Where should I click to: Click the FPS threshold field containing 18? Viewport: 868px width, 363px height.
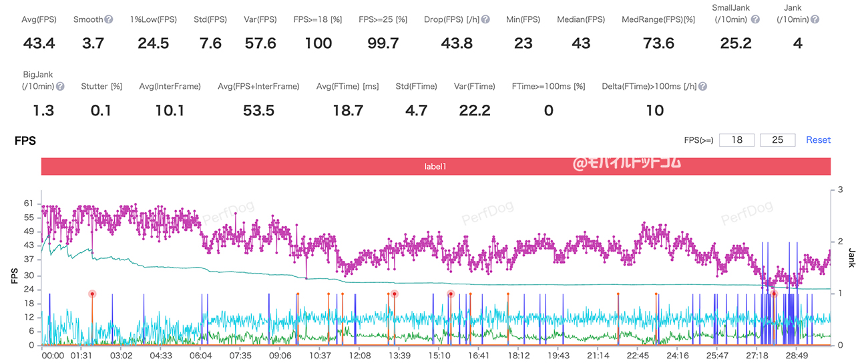pyautogui.click(x=736, y=140)
